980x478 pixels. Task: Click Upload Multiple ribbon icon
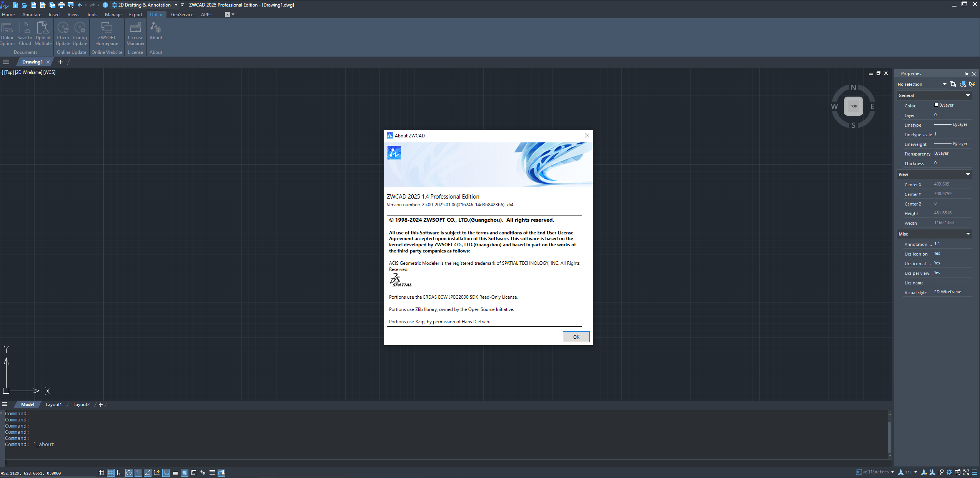pos(43,33)
